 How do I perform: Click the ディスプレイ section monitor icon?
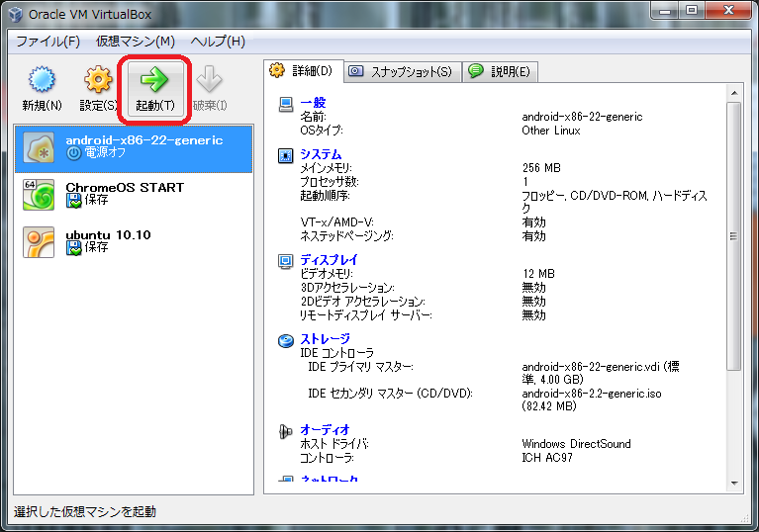click(x=286, y=261)
